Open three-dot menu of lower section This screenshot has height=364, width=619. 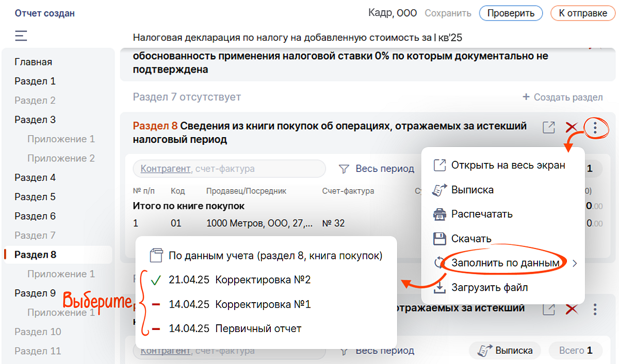click(x=595, y=309)
